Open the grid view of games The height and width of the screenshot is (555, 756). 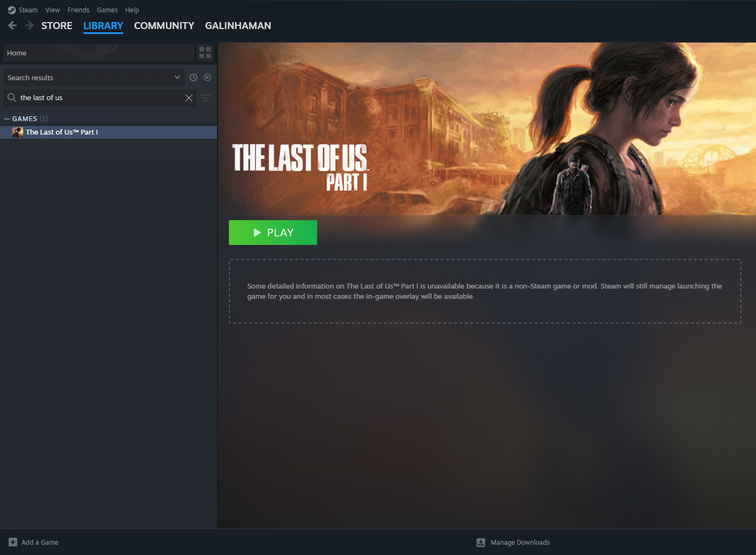205,52
